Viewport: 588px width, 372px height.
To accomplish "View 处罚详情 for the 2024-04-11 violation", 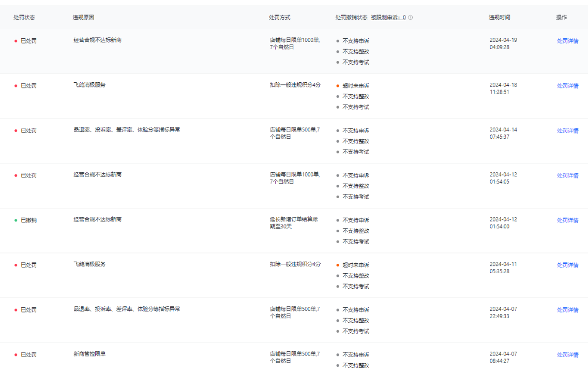I will click(x=567, y=265).
